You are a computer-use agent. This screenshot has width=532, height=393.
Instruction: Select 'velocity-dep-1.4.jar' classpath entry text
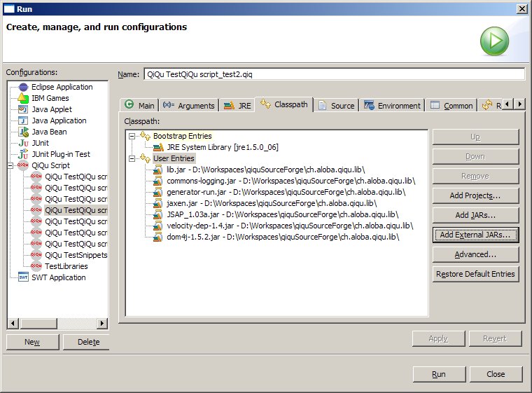290,226
